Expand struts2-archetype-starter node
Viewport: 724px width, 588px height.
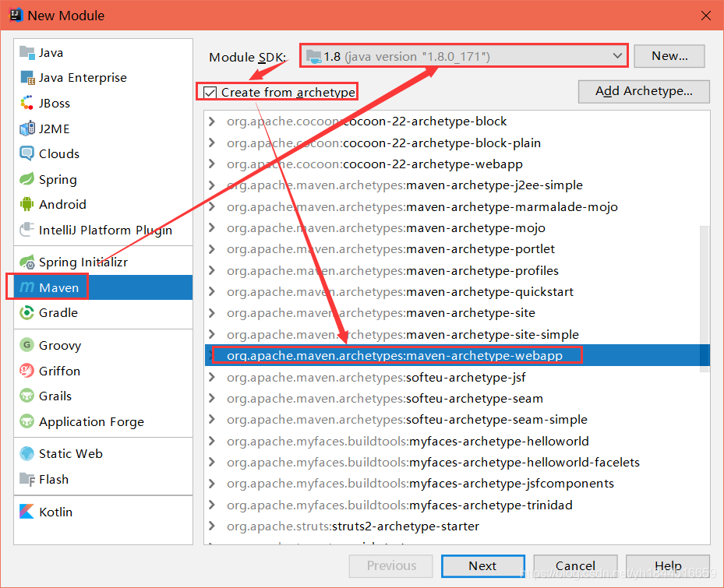pos(212,526)
